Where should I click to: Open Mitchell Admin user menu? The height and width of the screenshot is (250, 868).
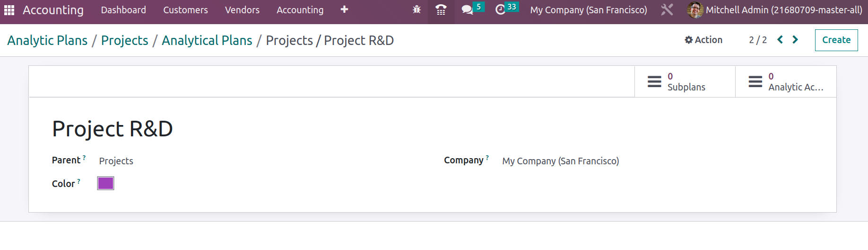coord(775,10)
